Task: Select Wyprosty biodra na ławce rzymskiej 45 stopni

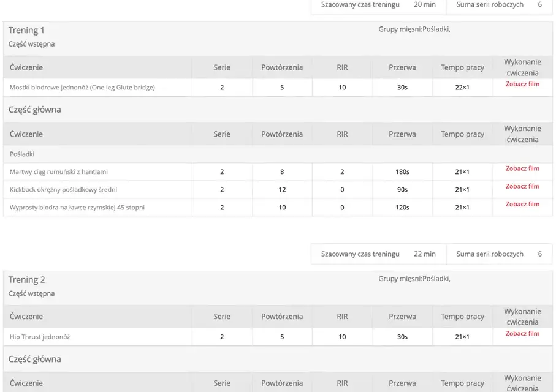Action: pos(77,208)
